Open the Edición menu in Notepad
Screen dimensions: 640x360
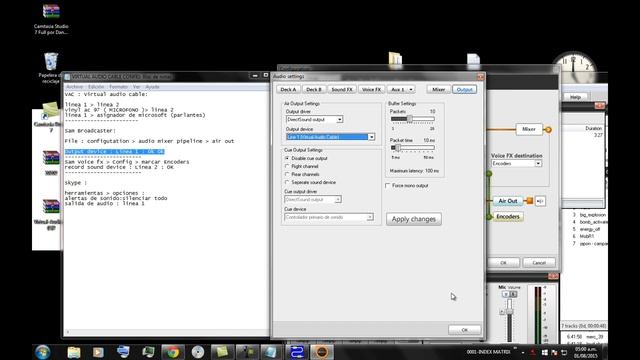click(x=96, y=87)
